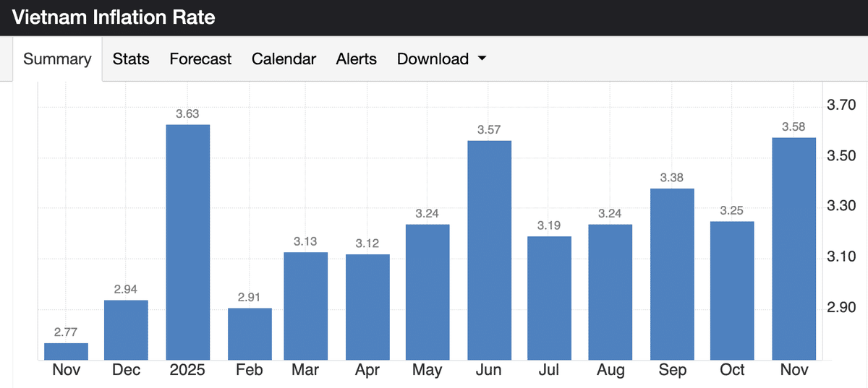Go to the Calendar tab
Screen dimensions: 868x388
(x=284, y=59)
